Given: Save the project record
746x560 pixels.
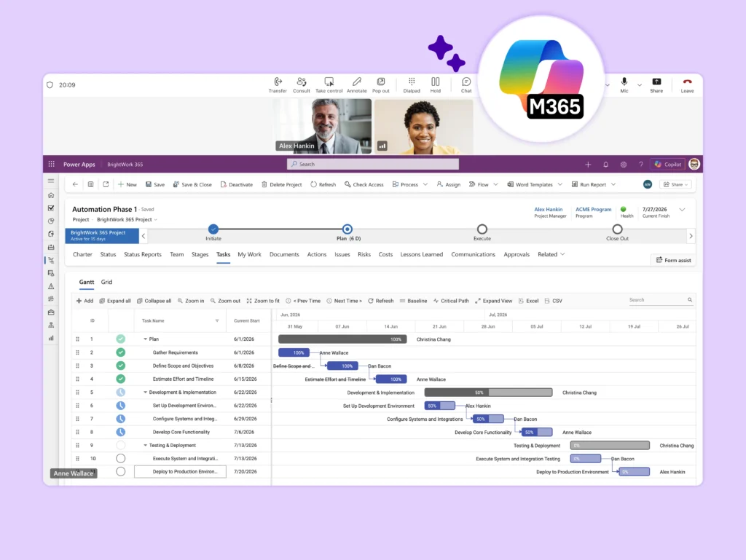Looking at the screenshot, I should 155,184.
